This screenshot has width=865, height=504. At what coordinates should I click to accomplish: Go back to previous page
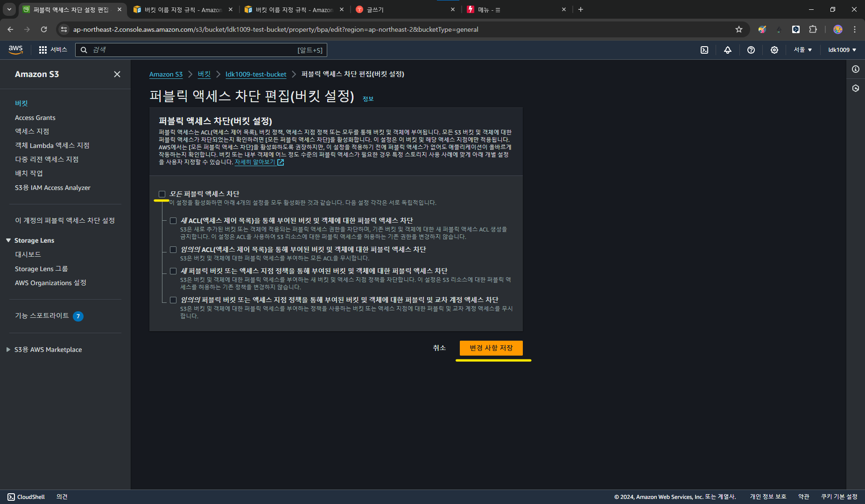[10, 29]
